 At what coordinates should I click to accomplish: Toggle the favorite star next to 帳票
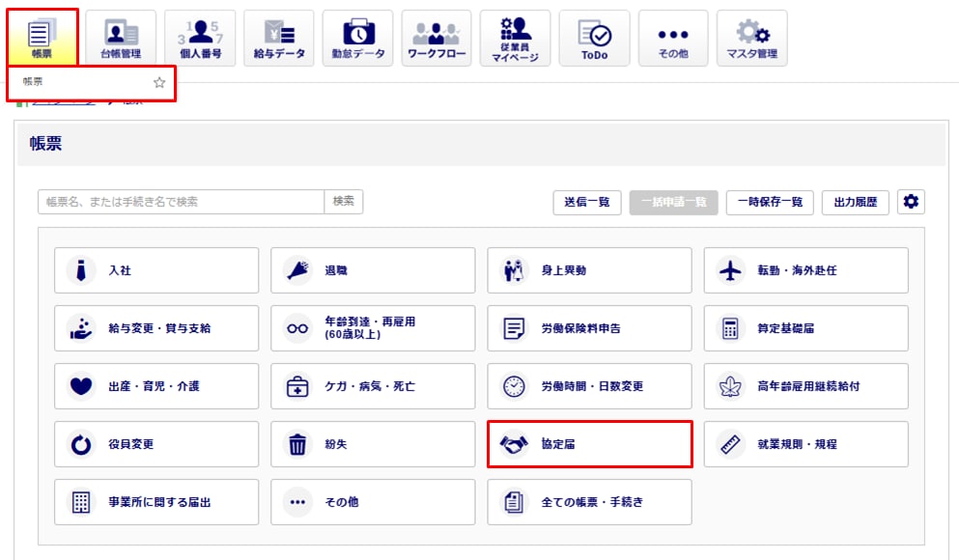coord(159,83)
